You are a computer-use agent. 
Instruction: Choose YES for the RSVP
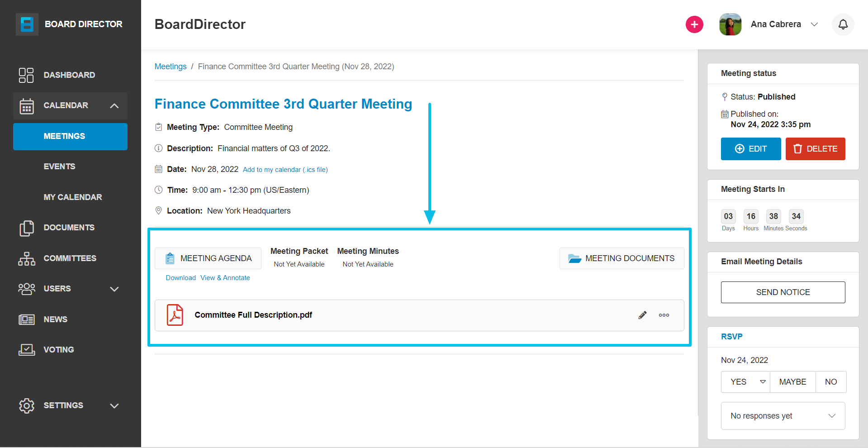click(x=739, y=382)
